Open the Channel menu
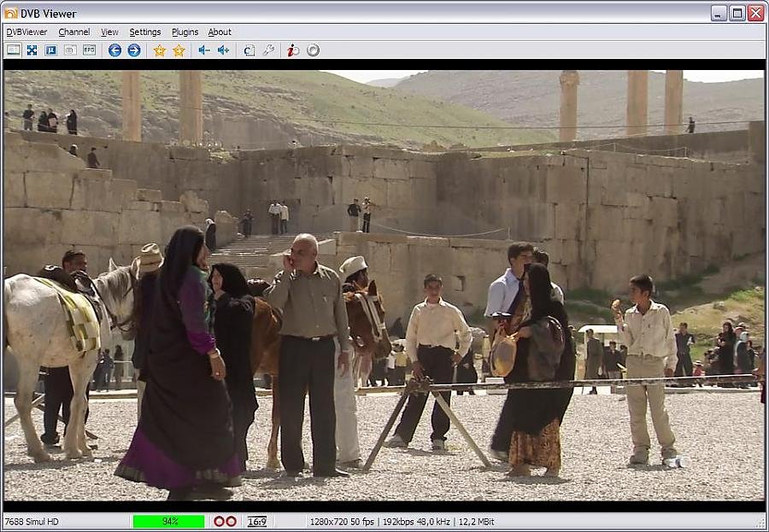 click(x=73, y=32)
